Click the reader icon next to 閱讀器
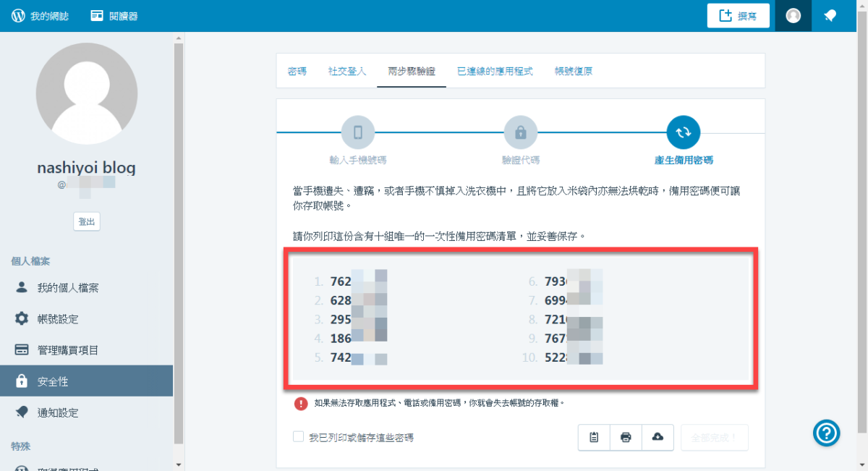The image size is (868, 471). coord(97,16)
